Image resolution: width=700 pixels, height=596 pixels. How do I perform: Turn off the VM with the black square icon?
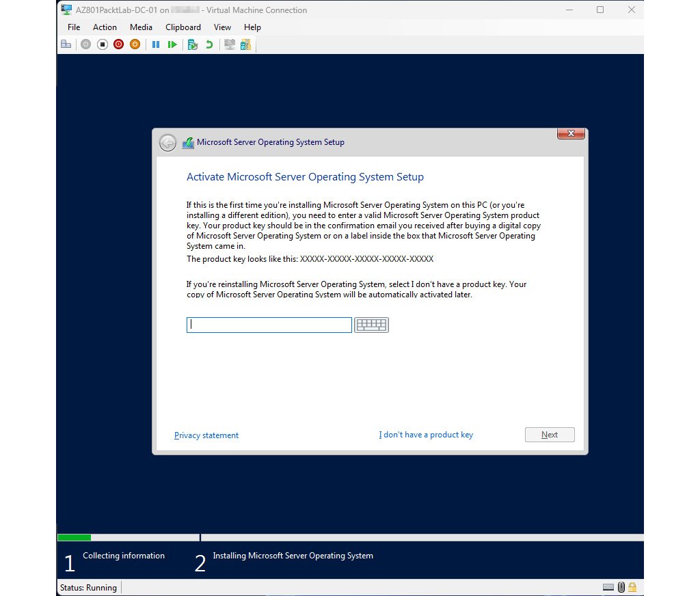(x=103, y=44)
